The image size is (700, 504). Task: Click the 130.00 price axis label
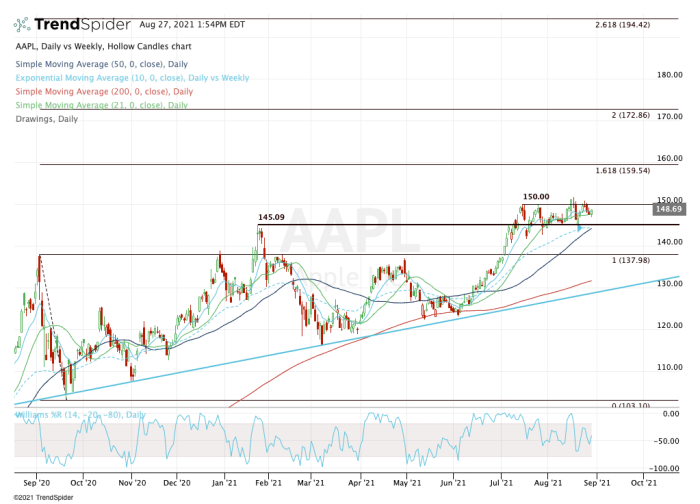click(x=669, y=283)
